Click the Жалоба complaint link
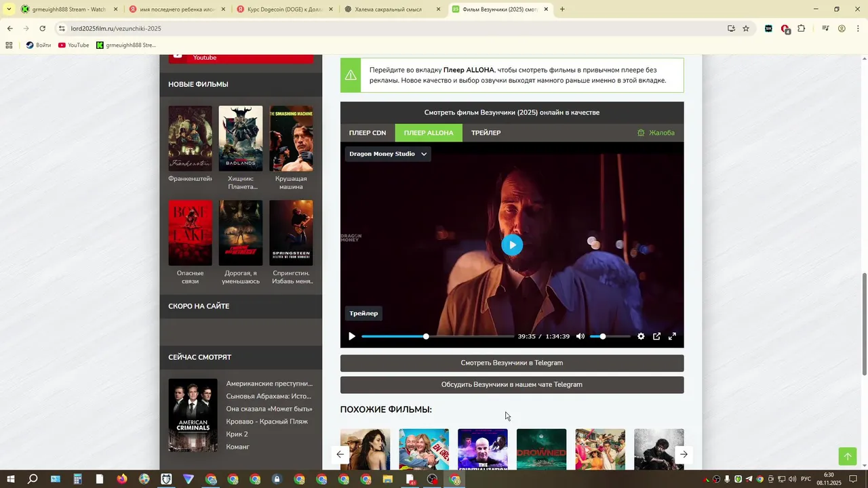Image resolution: width=868 pixels, height=488 pixels. pos(656,133)
